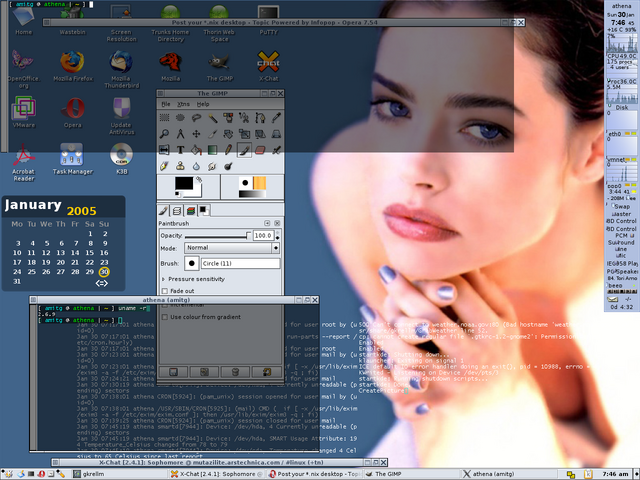Click the active gradient preview in toolbox
The image size is (640, 480).
click(251, 194)
